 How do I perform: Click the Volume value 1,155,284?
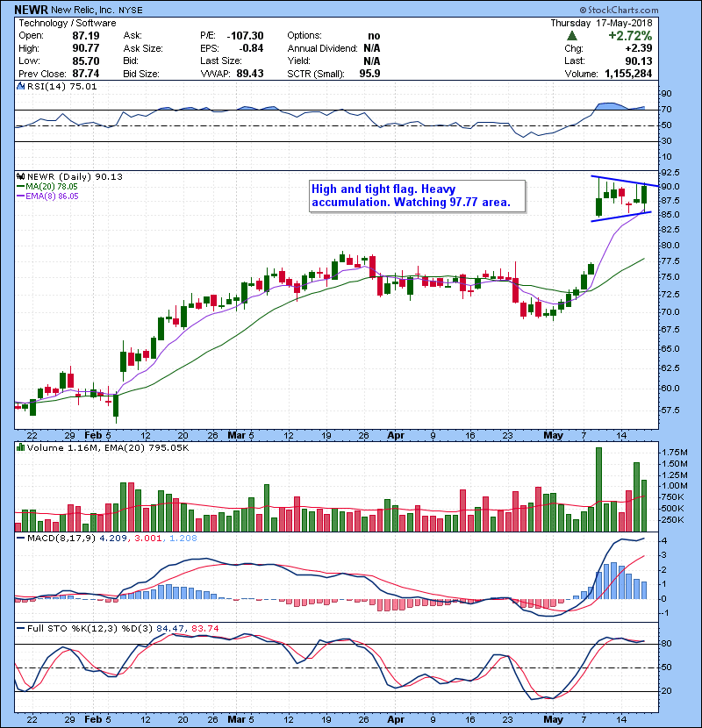(x=628, y=74)
